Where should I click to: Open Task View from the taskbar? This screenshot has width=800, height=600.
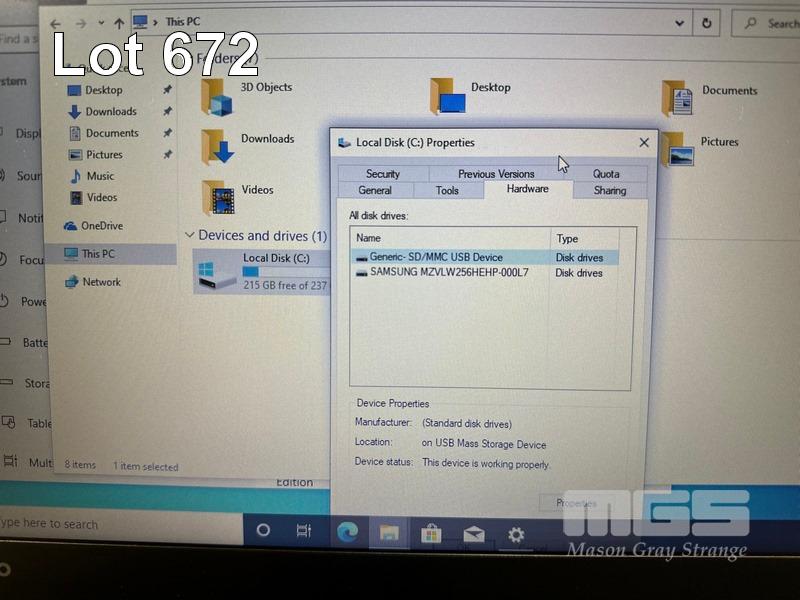304,532
